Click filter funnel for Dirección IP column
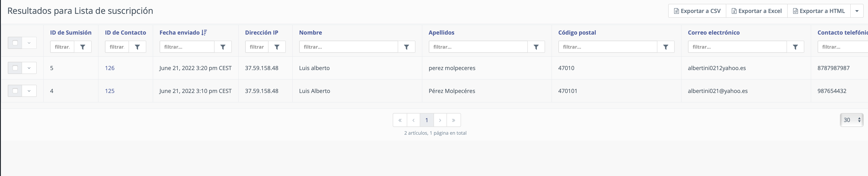This screenshot has height=176, width=868. pos(277,47)
